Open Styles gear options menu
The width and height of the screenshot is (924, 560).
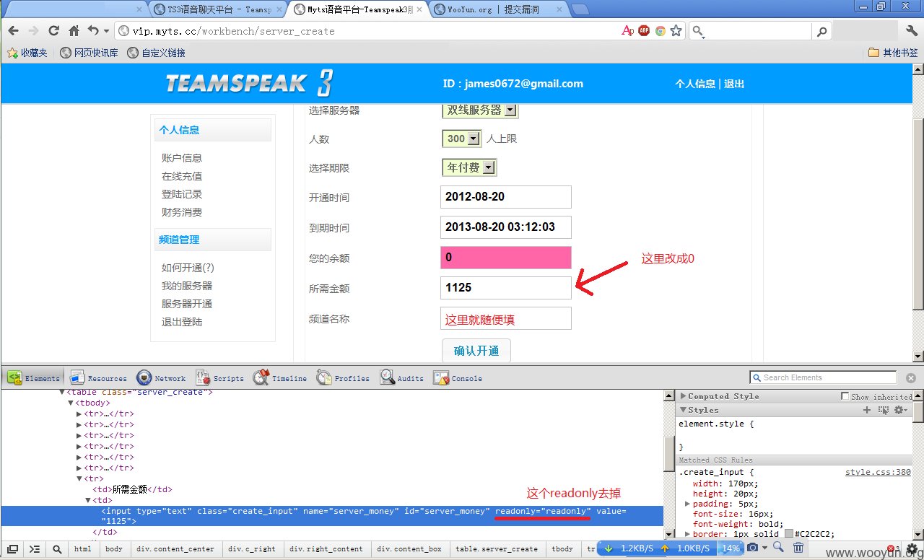click(900, 410)
